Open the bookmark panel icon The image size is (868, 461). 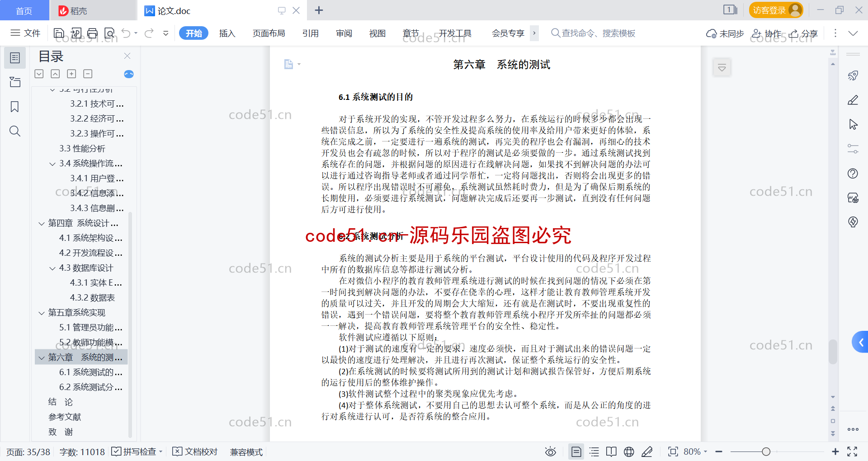[x=15, y=107]
